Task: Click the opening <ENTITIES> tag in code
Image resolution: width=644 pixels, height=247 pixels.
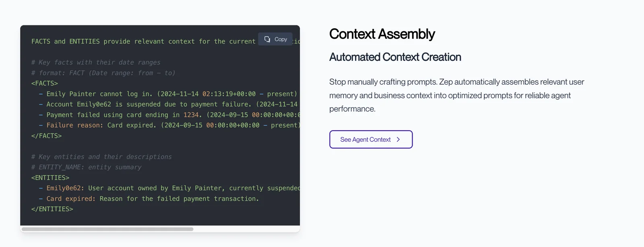Action: click(50, 178)
